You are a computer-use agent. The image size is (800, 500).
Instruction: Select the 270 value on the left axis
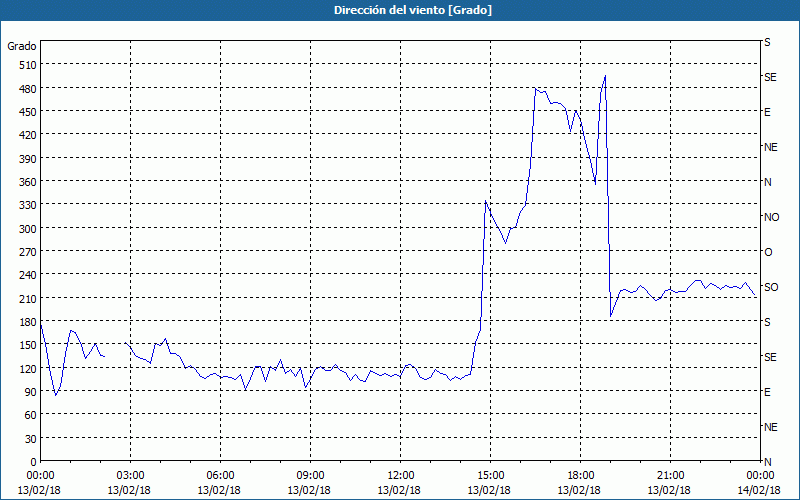point(28,252)
